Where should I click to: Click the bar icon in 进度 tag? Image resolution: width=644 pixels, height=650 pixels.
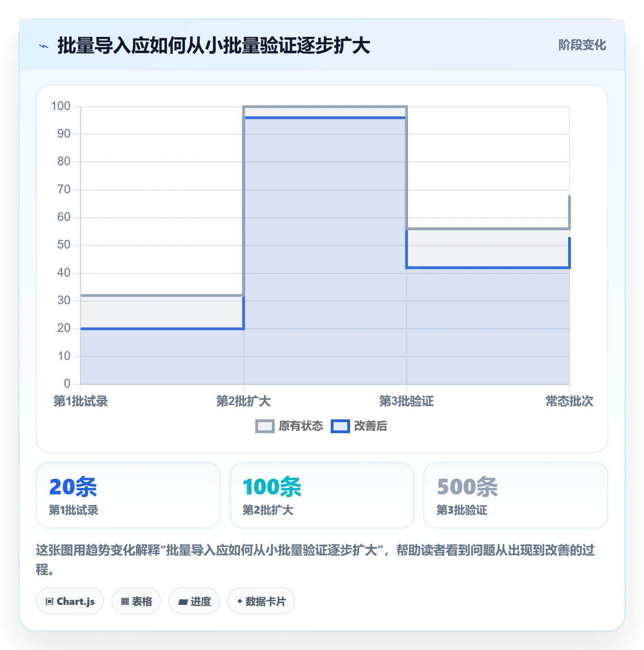click(x=183, y=602)
